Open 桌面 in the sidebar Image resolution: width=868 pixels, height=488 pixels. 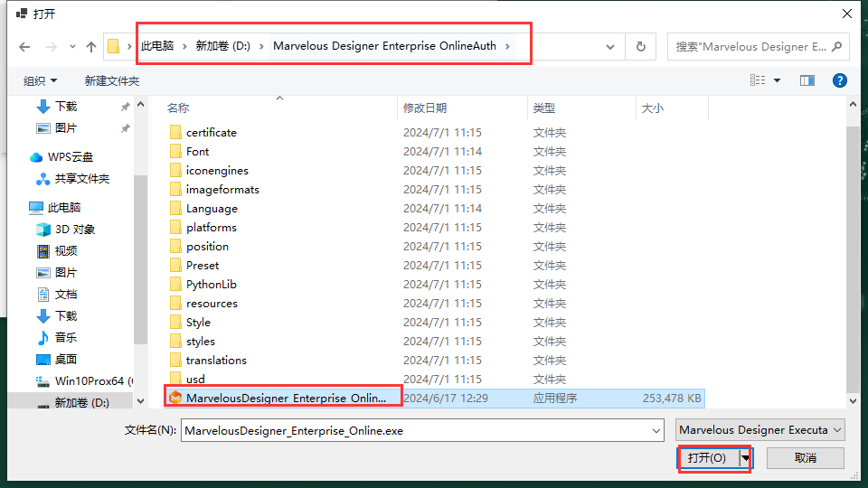point(66,359)
